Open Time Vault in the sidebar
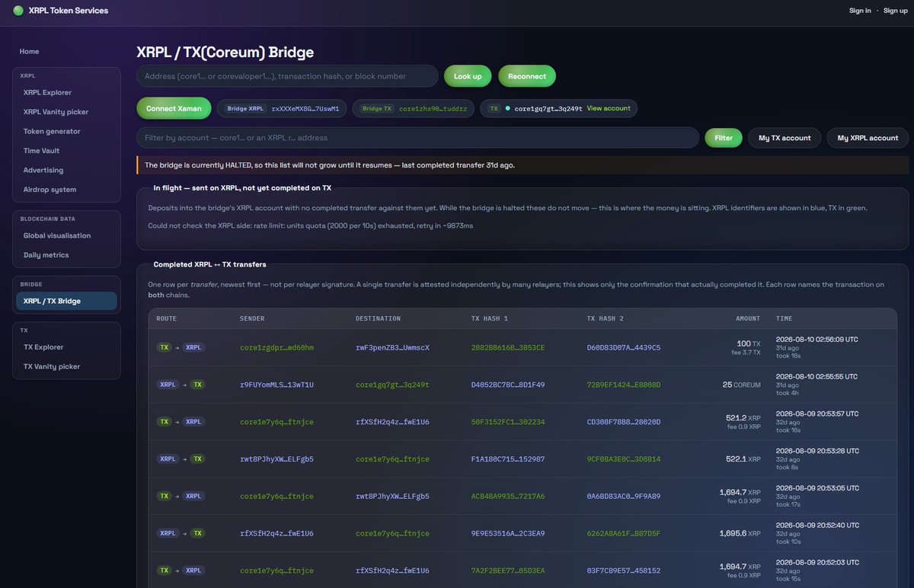 42,151
